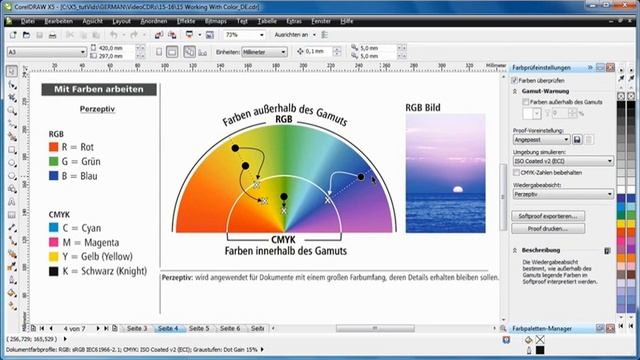Viewport: 640px width, 360px height.
Task: Select the Zoom magnifier tool
Action: click(x=12, y=111)
